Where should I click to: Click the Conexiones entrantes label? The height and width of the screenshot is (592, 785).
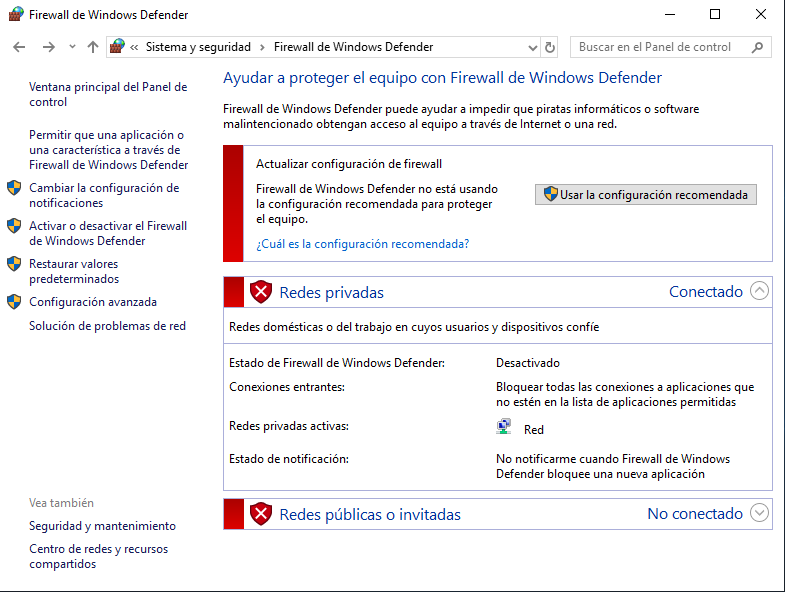(x=287, y=387)
